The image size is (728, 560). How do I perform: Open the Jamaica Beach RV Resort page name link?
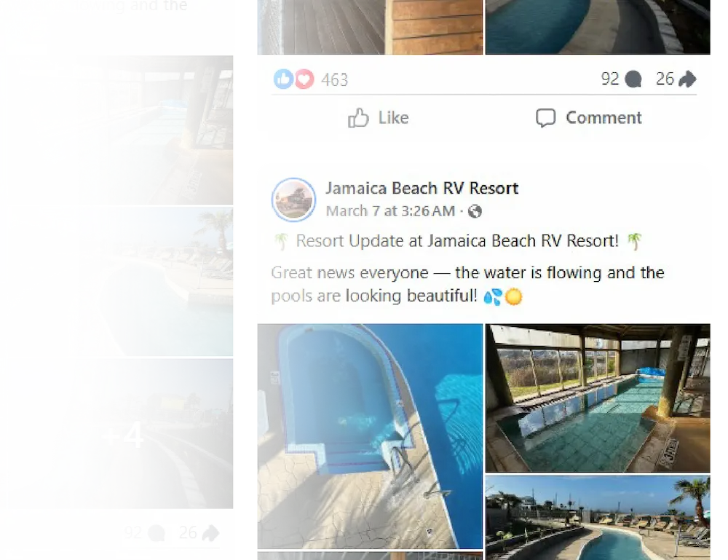click(422, 188)
